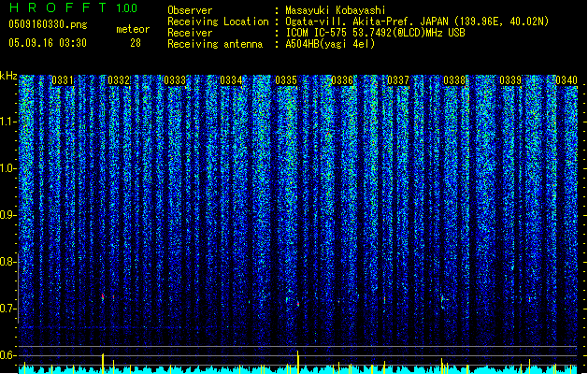Click time marker 0335
This screenshot has height=374, width=588.
286,80
